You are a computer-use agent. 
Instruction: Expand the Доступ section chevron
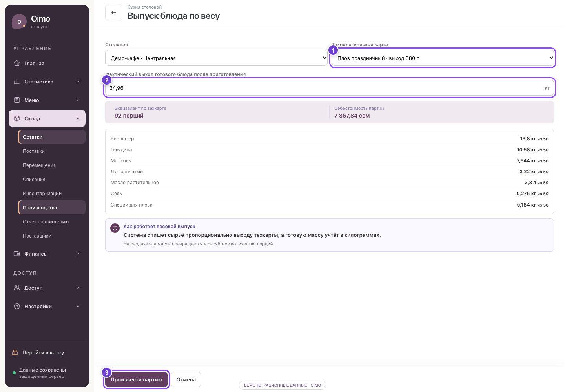pyautogui.click(x=78, y=288)
